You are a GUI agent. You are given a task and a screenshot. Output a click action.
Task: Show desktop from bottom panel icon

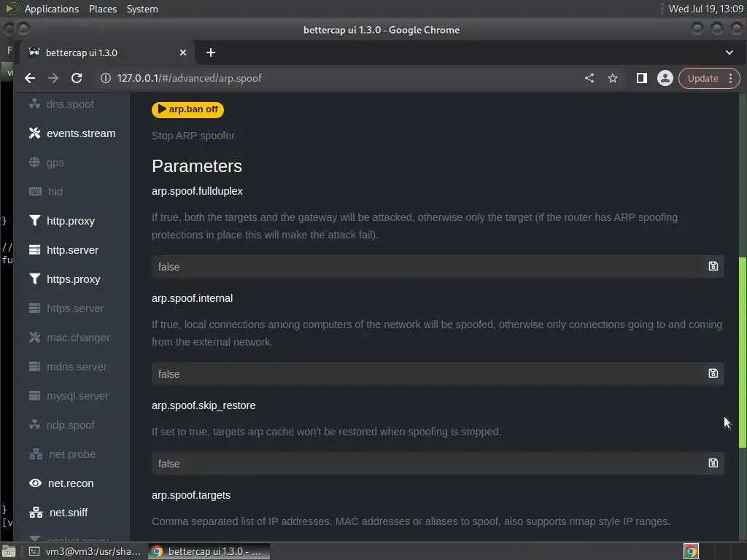click(9, 551)
